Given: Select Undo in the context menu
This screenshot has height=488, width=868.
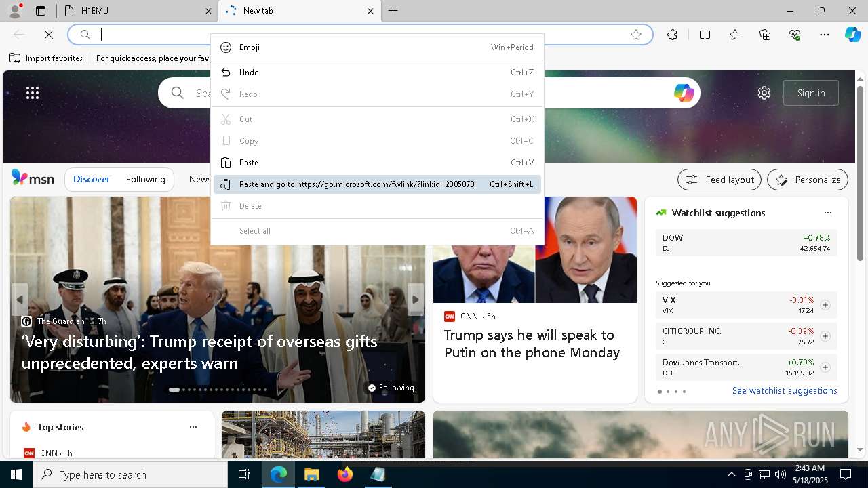Looking at the screenshot, I should click(x=377, y=73).
